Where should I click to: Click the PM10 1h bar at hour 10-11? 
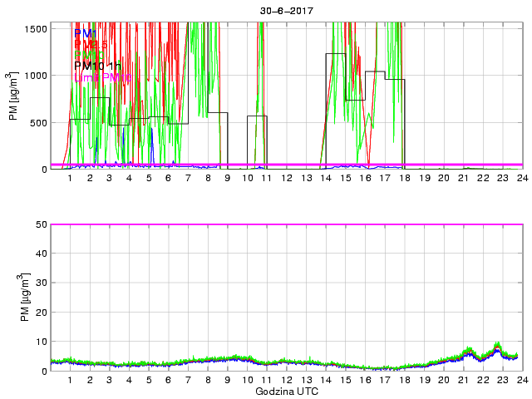257,116
